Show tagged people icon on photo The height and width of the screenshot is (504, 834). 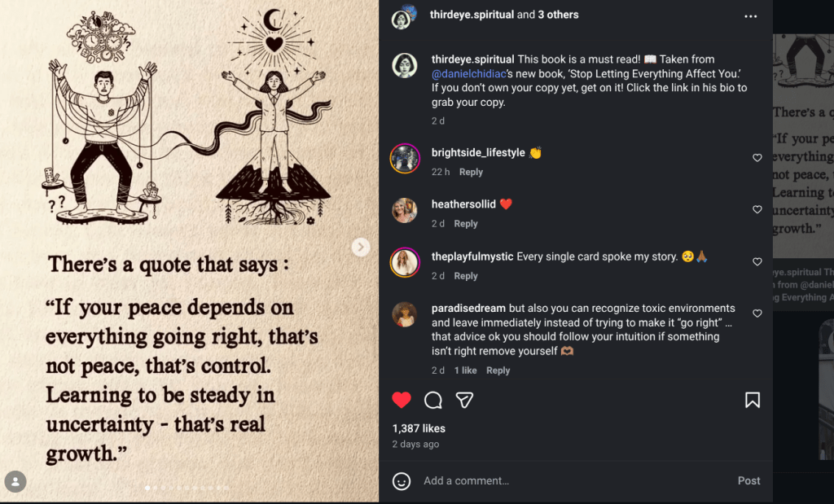pyautogui.click(x=15, y=481)
